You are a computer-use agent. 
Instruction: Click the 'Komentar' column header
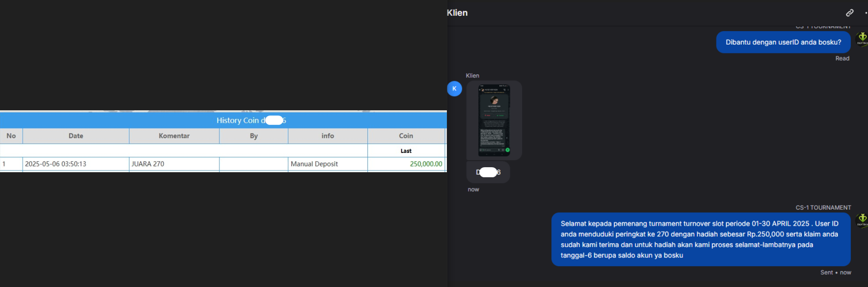pos(174,136)
